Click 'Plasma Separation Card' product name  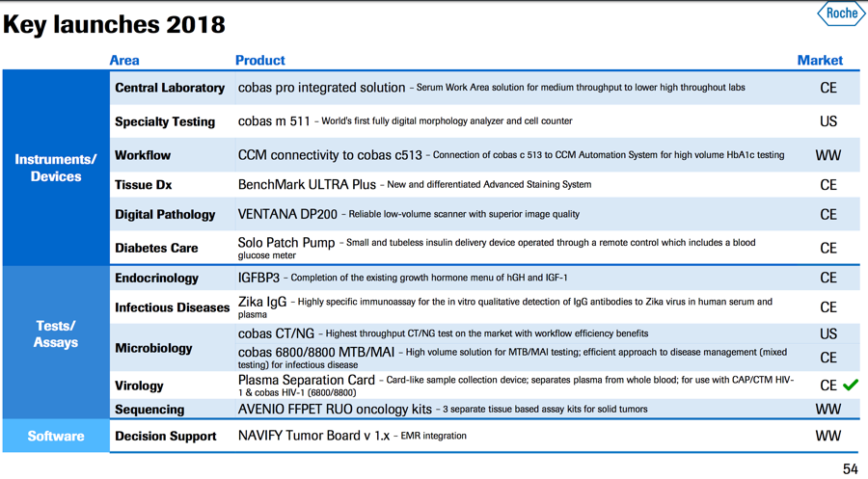[307, 380]
